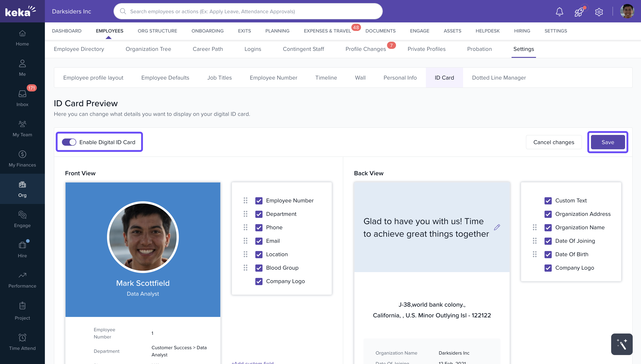
Task: Click the employee search input field
Action: click(248, 11)
